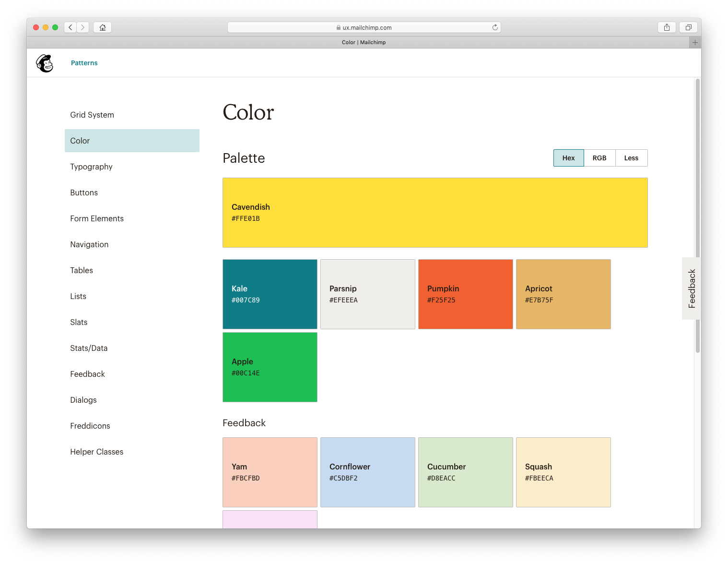Go to Tables in sidebar

point(132,270)
